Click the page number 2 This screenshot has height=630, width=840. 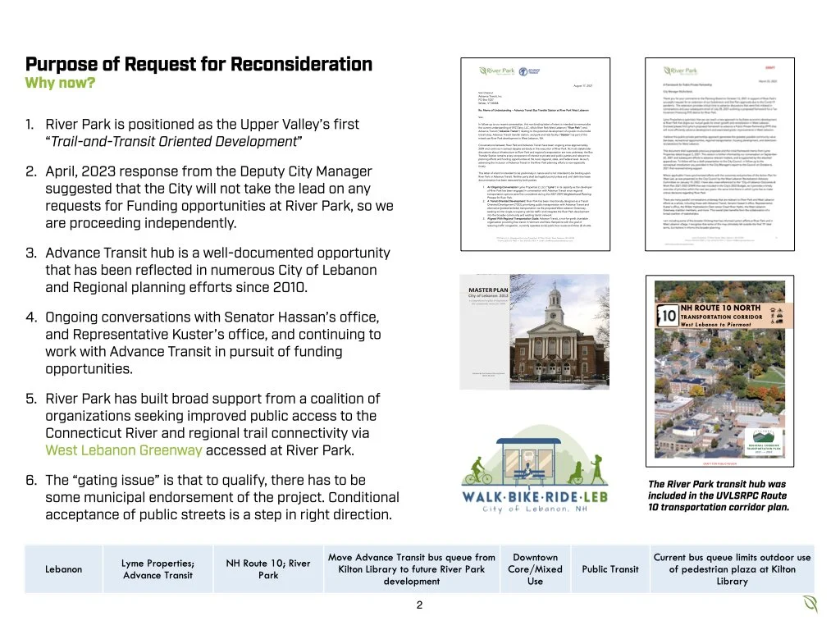[419, 605]
